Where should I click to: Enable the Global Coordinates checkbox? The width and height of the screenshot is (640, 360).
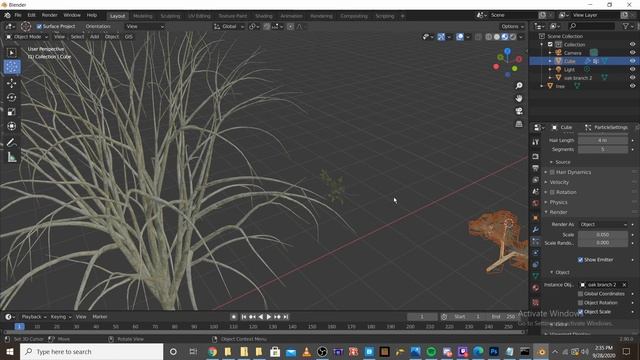point(580,294)
